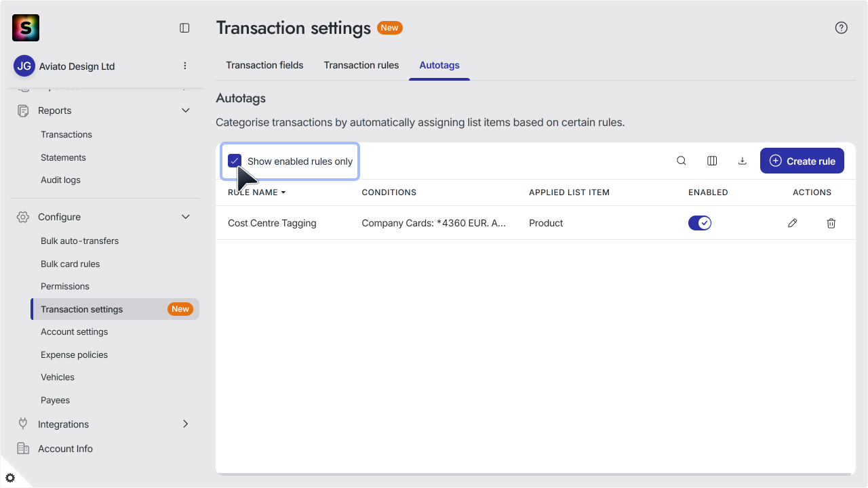The image size is (868, 488).
Task: Click the Integrations plug icon
Action: 23,424
